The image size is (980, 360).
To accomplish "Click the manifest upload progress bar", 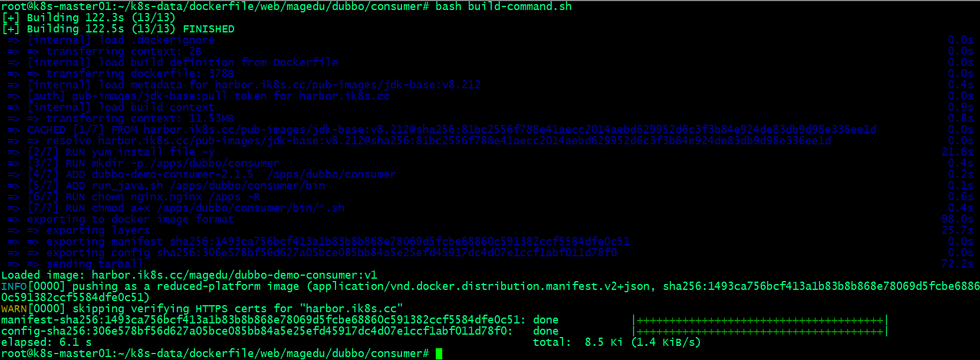I will (760, 321).
